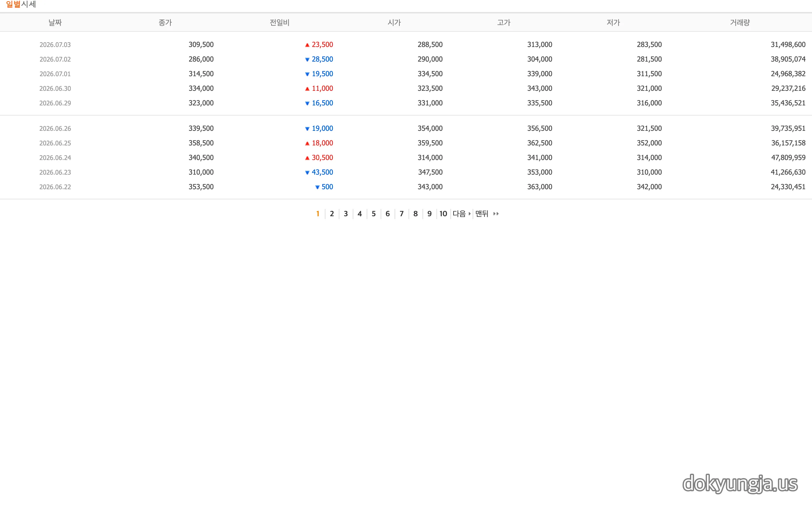812x508 pixels.
Task: Click closing price 309,500
Action: (201, 45)
